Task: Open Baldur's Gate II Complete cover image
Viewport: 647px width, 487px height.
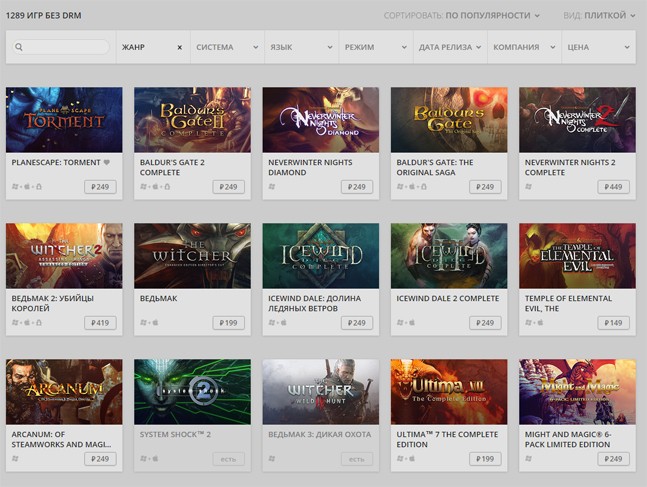Action: tap(192, 120)
